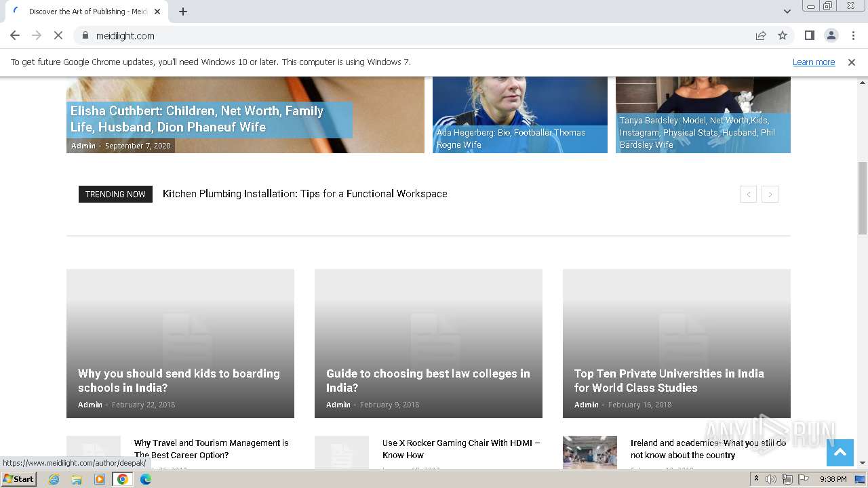Open the Tanya Bardsley article

point(697,133)
